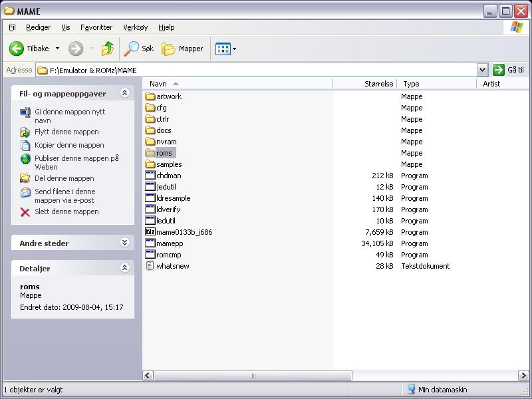Click the romcmp program icon
The height and width of the screenshot is (399, 532).
[150, 255]
